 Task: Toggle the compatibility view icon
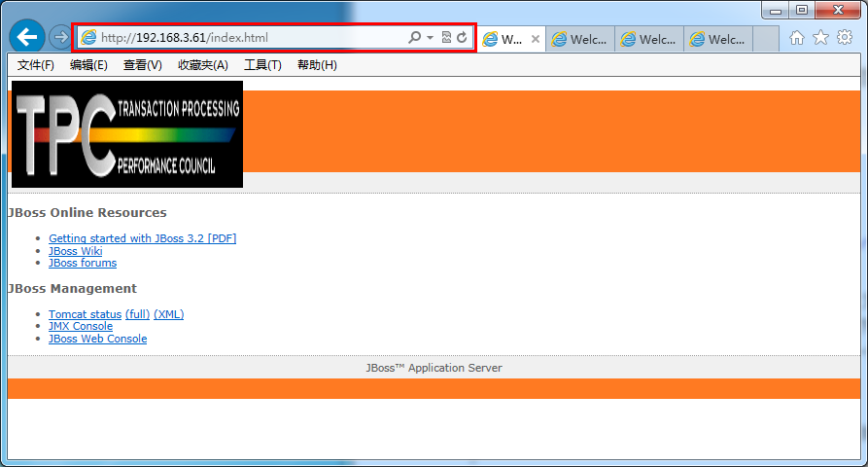(x=446, y=37)
